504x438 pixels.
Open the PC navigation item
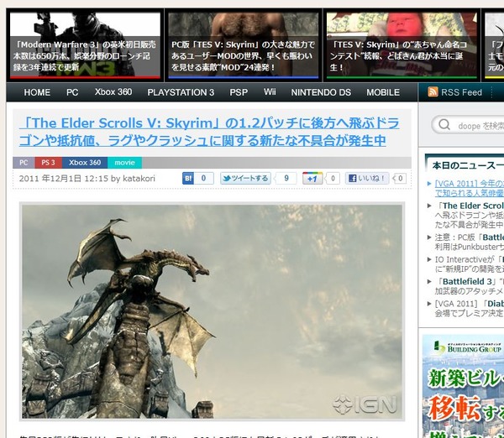pyautogui.click(x=72, y=92)
